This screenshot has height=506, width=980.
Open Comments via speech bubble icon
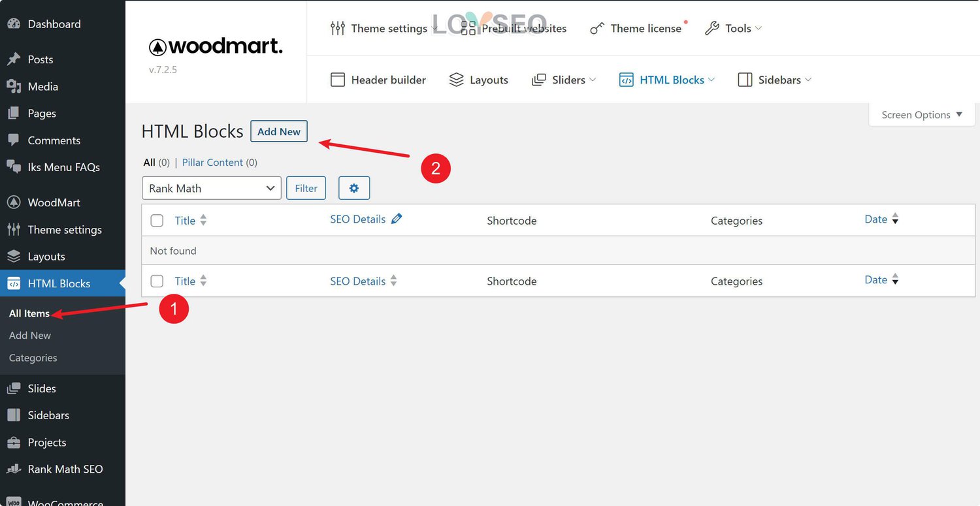[14, 140]
